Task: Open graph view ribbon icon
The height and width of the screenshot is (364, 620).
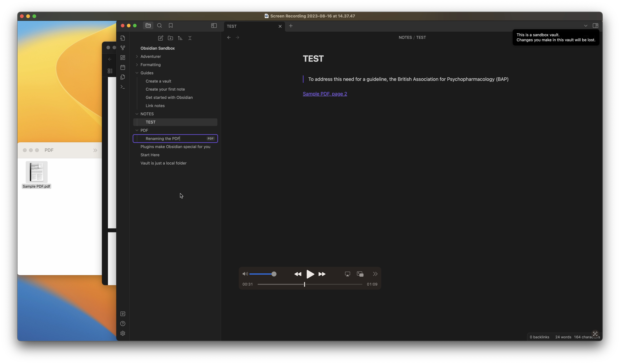Action: (123, 48)
